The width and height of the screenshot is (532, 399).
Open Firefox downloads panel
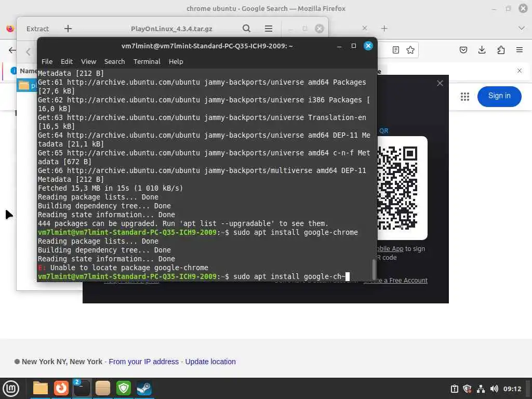click(482, 50)
